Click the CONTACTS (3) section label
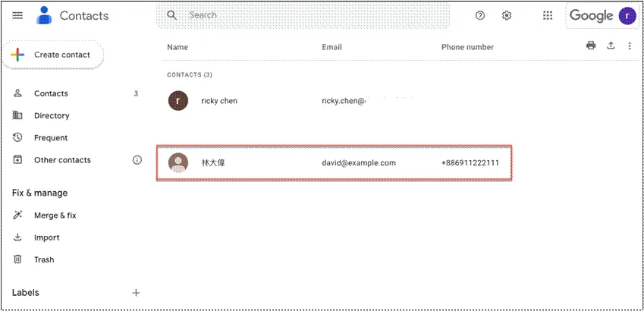644x311 pixels. click(x=190, y=75)
